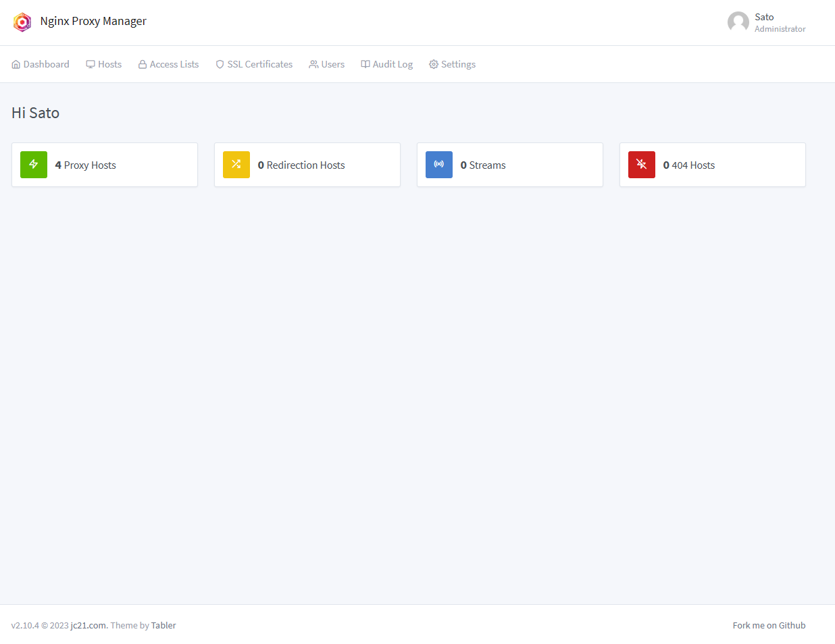Open the Audit Log page
The image size is (835, 644).
(387, 65)
